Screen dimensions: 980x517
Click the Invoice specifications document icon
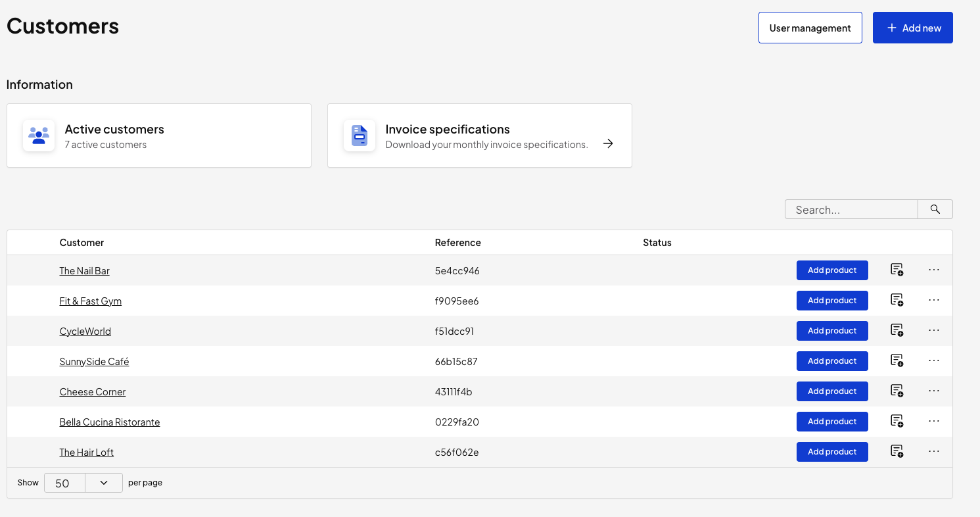360,135
